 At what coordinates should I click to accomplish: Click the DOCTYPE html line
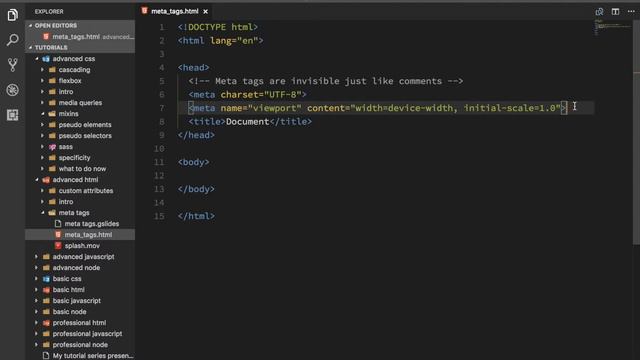(x=218, y=27)
